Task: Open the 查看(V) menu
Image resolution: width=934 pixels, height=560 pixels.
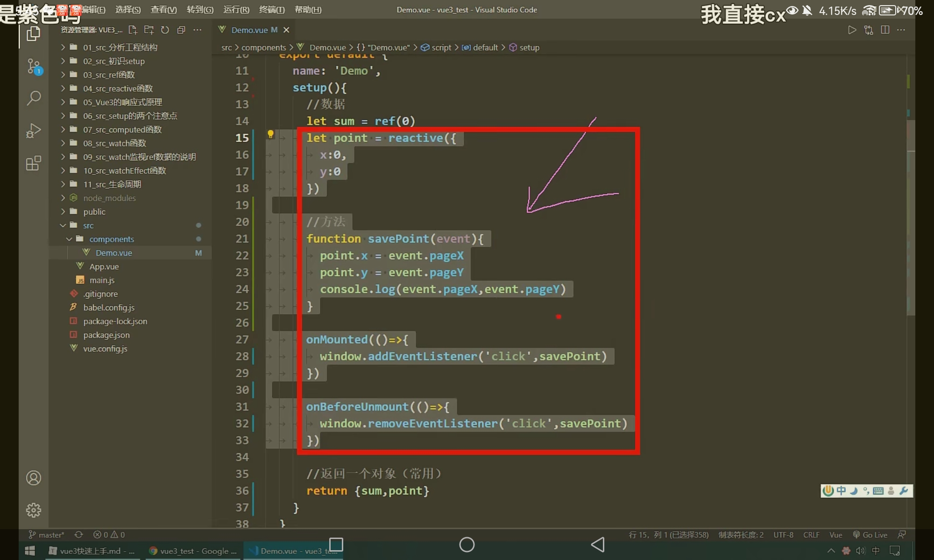Action: (x=163, y=10)
